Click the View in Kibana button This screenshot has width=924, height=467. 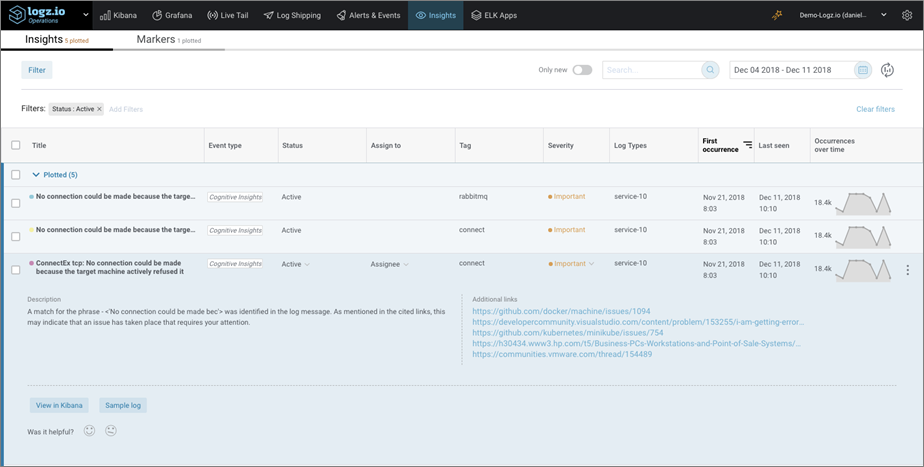(x=59, y=405)
